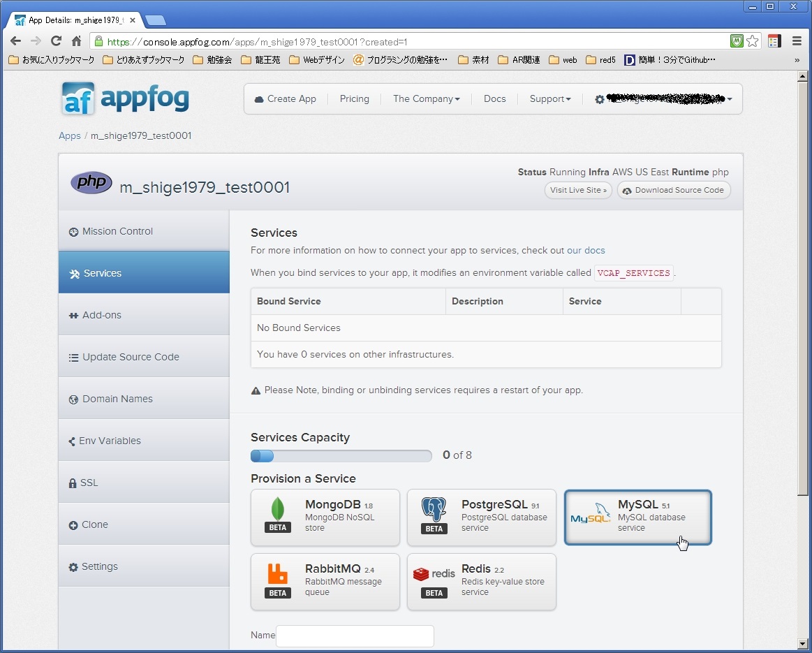Screen dimensions: 812x653
Task: Bookmark this page with the star icon
Action: [x=753, y=41]
